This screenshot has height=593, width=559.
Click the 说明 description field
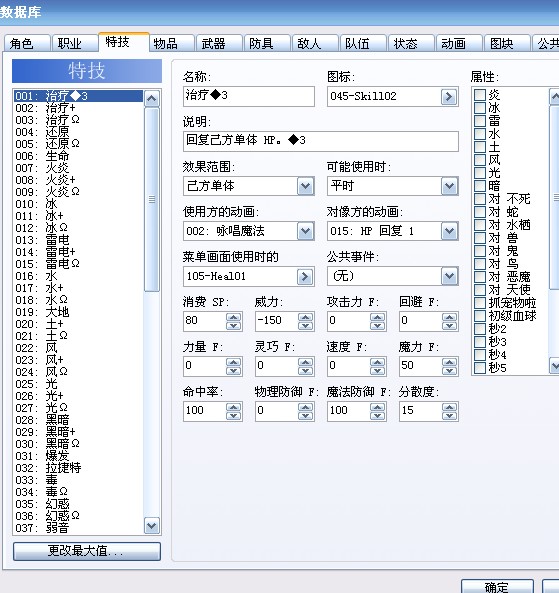[x=321, y=141]
